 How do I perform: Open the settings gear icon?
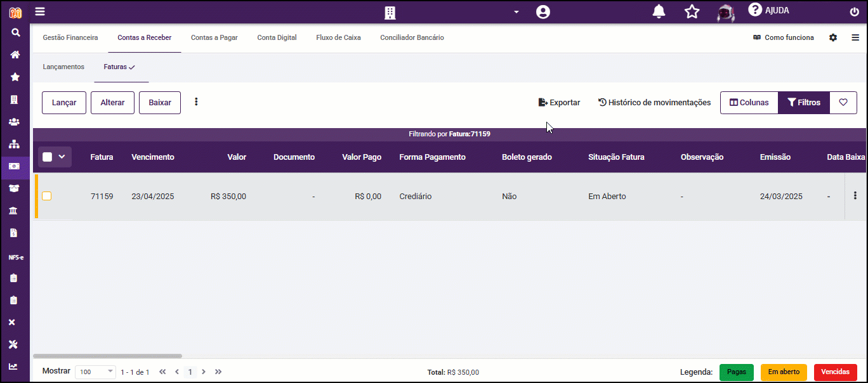[x=833, y=37]
